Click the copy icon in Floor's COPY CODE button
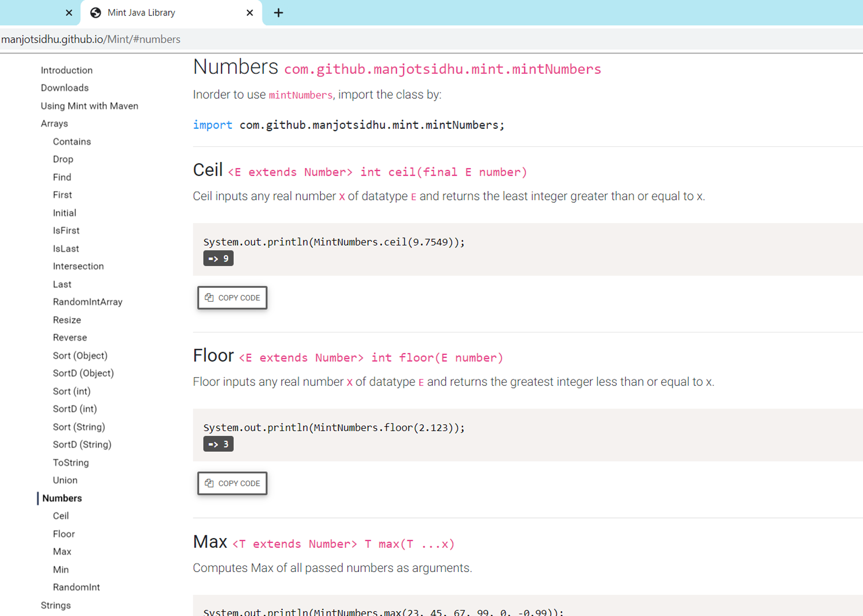 coord(209,483)
